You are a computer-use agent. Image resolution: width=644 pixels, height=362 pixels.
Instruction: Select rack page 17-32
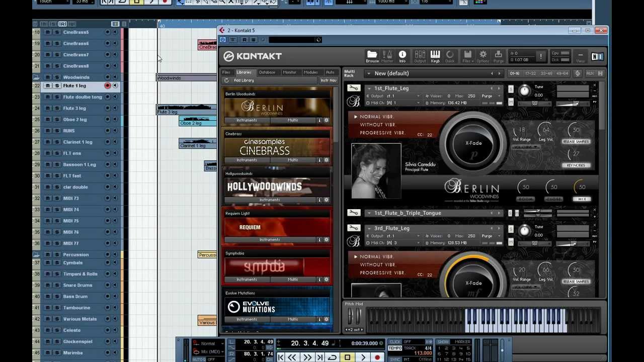(x=530, y=73)
